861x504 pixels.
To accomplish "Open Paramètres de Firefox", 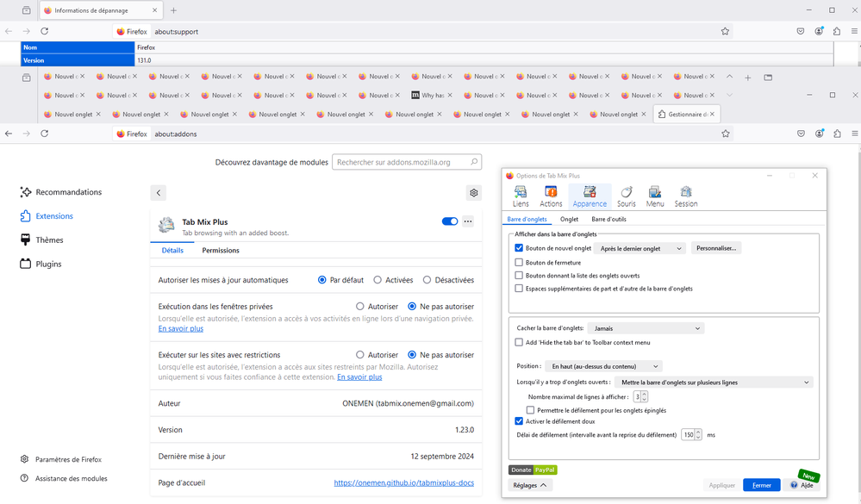I will tap(61, 459).
